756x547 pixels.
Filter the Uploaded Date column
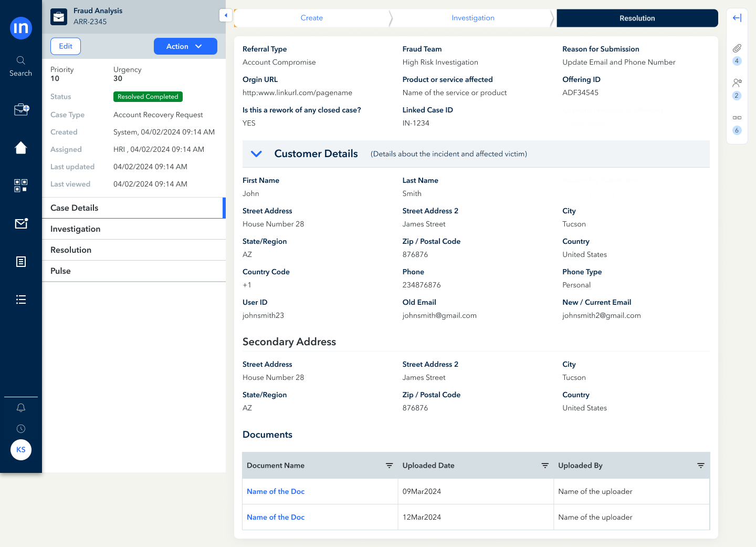pos(545,466)
